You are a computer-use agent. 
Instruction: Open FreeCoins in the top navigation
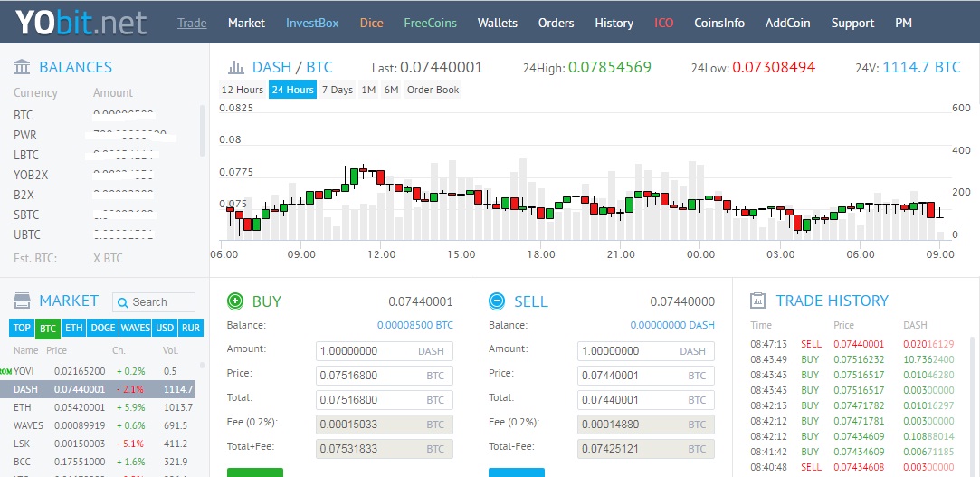click(430, 24)
